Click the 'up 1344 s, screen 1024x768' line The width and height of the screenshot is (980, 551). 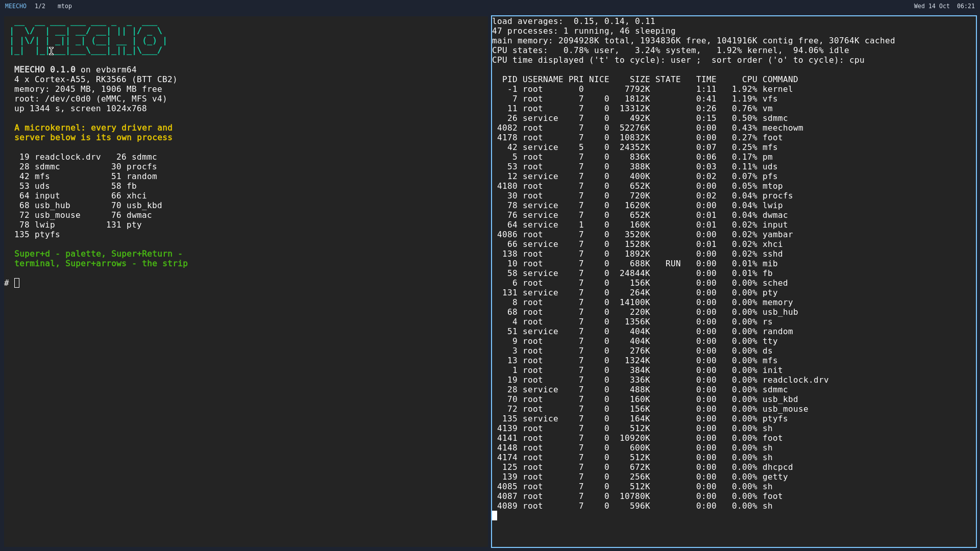pyautogui.click(x=80, y=109)
